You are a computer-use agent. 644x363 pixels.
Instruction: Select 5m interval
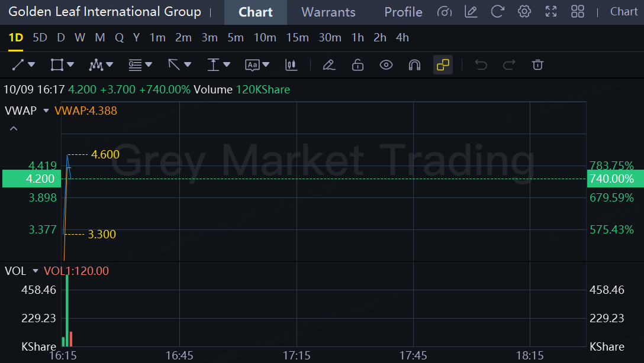tap(236, 38)
